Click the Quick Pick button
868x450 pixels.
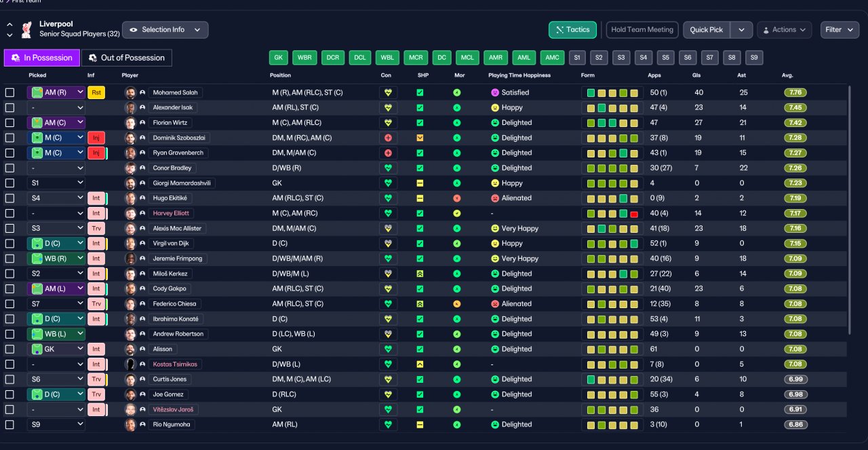(707, 30)
